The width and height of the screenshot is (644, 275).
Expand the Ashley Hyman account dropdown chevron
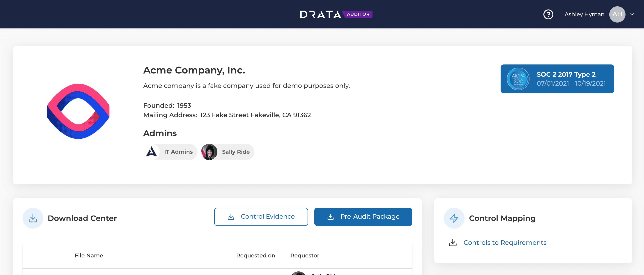click(632, 14)
